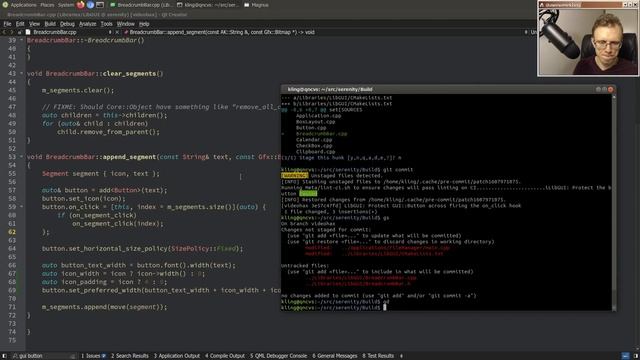Open the Places menu in top panel
Screen dimensions: 640x360
[47, 5]
